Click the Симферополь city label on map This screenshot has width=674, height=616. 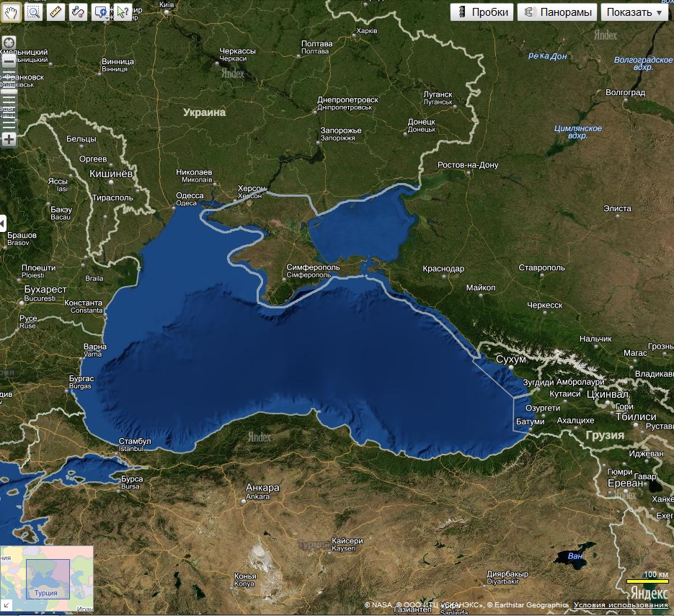(x=313, y=267)
